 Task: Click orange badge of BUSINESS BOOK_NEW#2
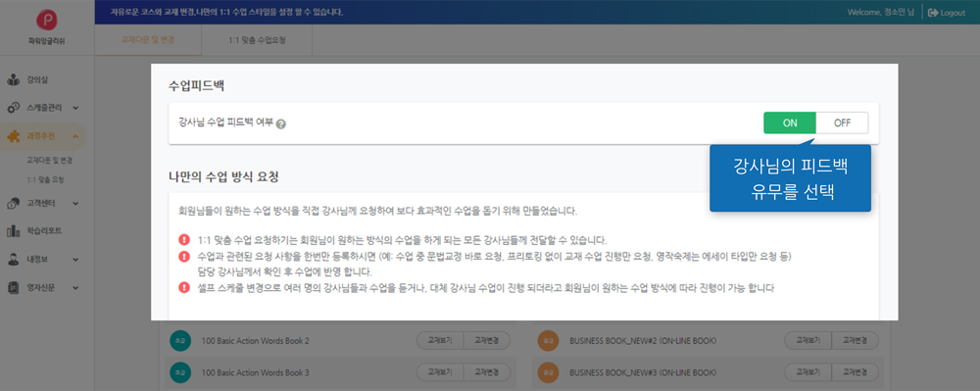[548, 341]
